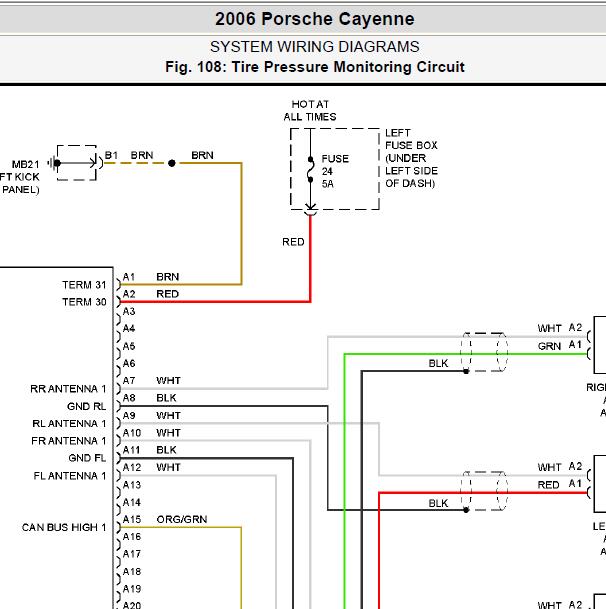Click the splice dot on the BRN wire
The image size is (606, 609).
tap(172, 163)
